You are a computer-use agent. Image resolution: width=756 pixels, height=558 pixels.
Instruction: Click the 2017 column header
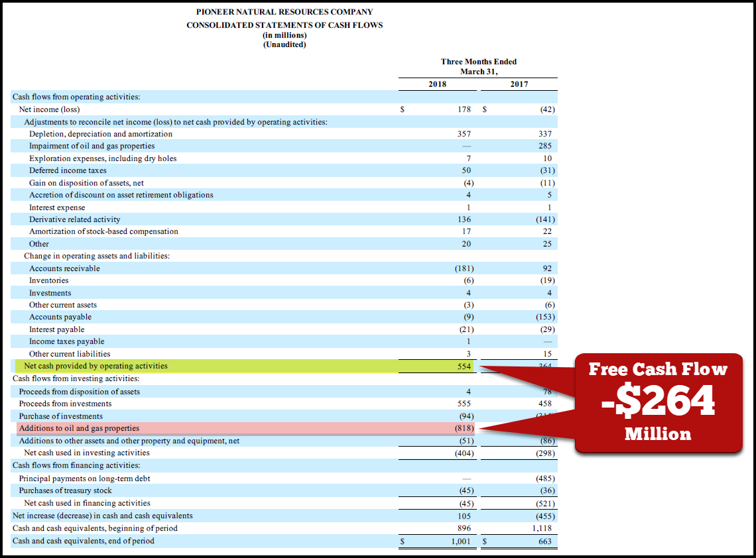click(x=519, y=84)
